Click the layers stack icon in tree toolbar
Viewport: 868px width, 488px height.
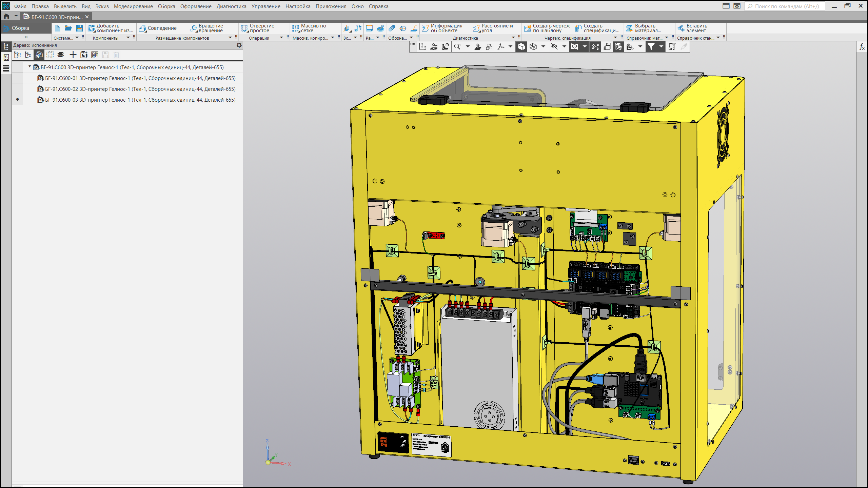pyautogui.click(x=61, y=55)
